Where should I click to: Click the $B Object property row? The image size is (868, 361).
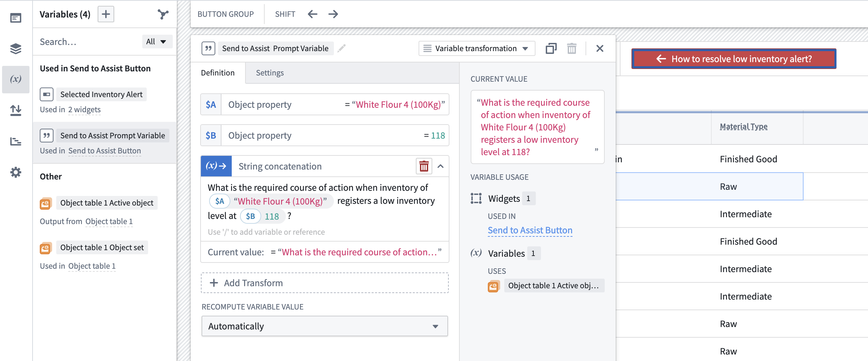coord(325,135)
